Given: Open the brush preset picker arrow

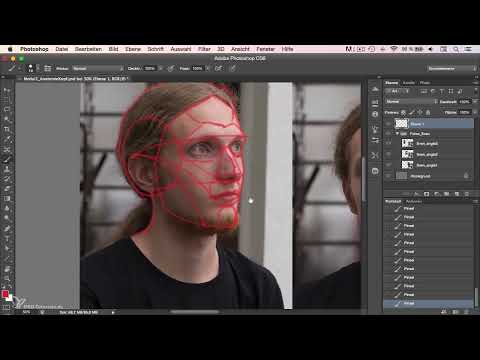Looking at the screenshot, I should [x=38, y=68].
